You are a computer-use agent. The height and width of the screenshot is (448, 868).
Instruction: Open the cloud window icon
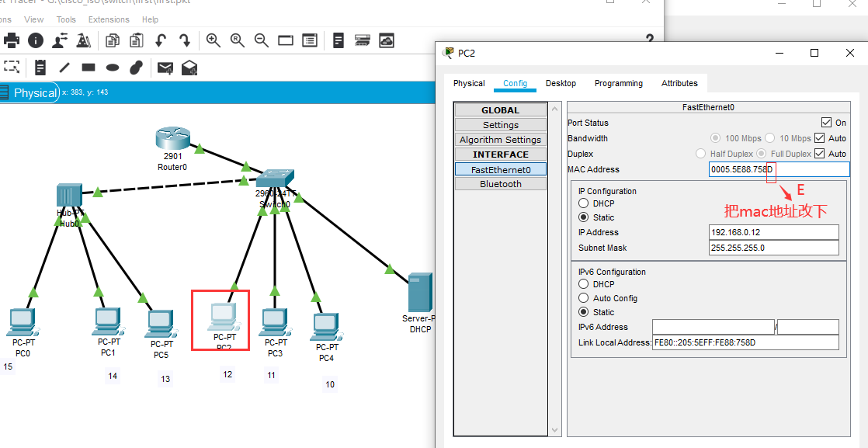pos(387,40)
